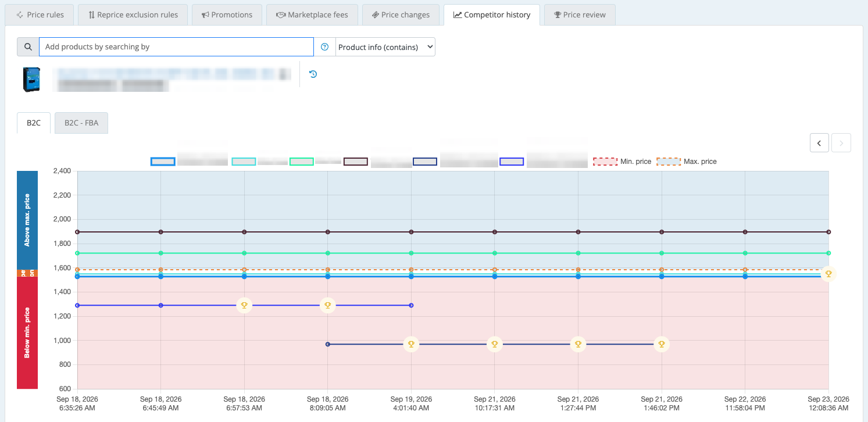Viewport: 868px width, 422px height.
Task: Click trophy marker at Sep 23 12:08:36 AM
Action: 828,274
